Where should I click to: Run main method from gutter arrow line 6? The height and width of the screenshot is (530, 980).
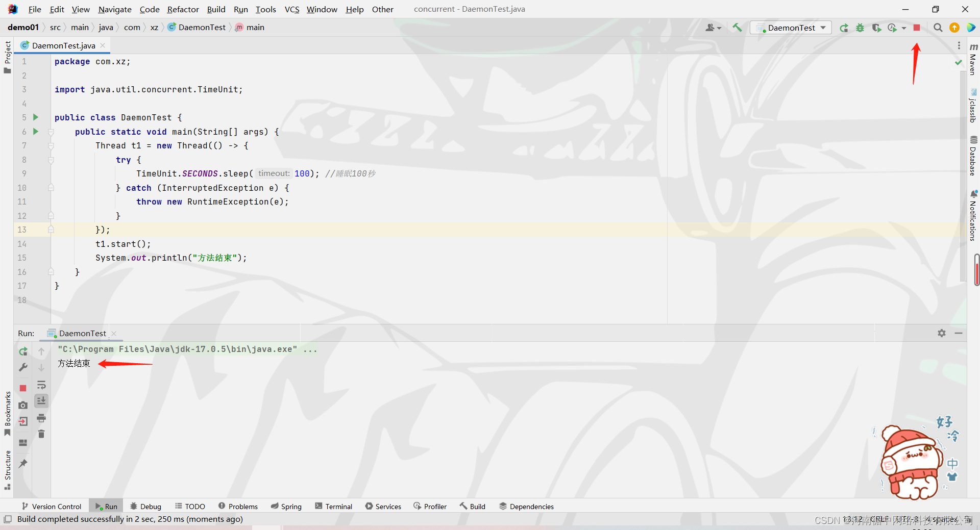36,132
